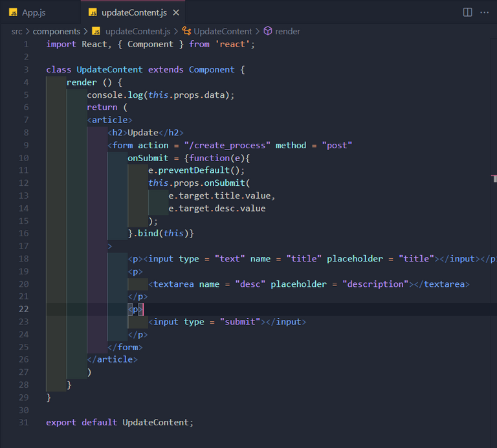Expand the chevron after components breadcrumb
The height and width of the screenshot is (448, 497).
tap(85, 31)
